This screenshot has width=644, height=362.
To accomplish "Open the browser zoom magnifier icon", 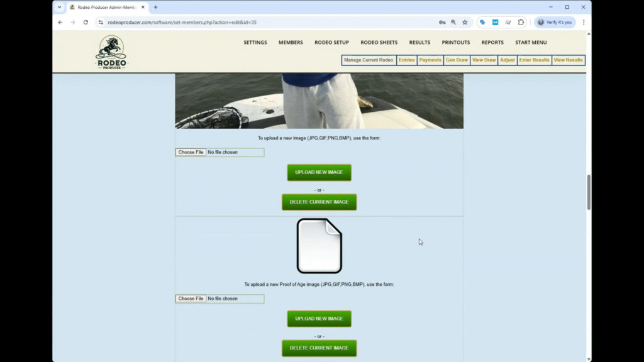I will 453,22.
